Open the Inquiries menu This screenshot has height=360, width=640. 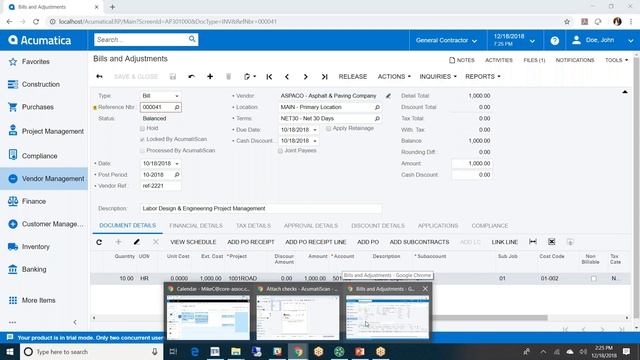pos(438,76)
